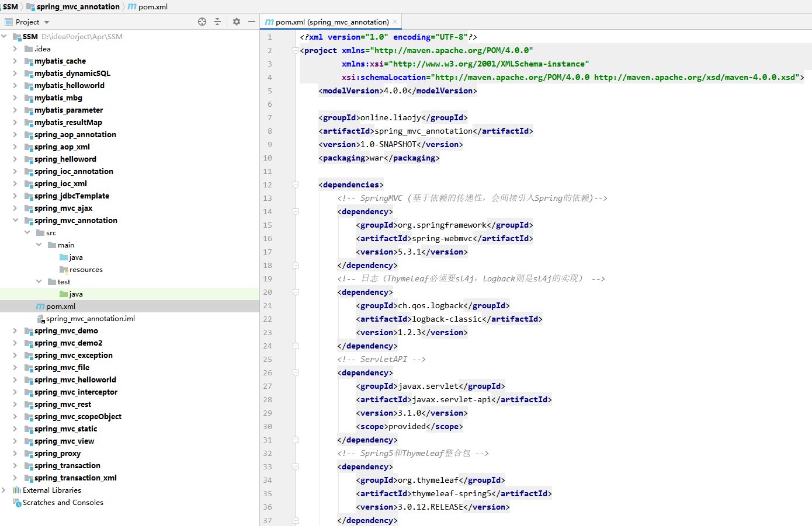Screen dimensions: 812x526
Task: Select spring_ioc_annotation module
Action: pyautogui.click(x=74, y=171)
